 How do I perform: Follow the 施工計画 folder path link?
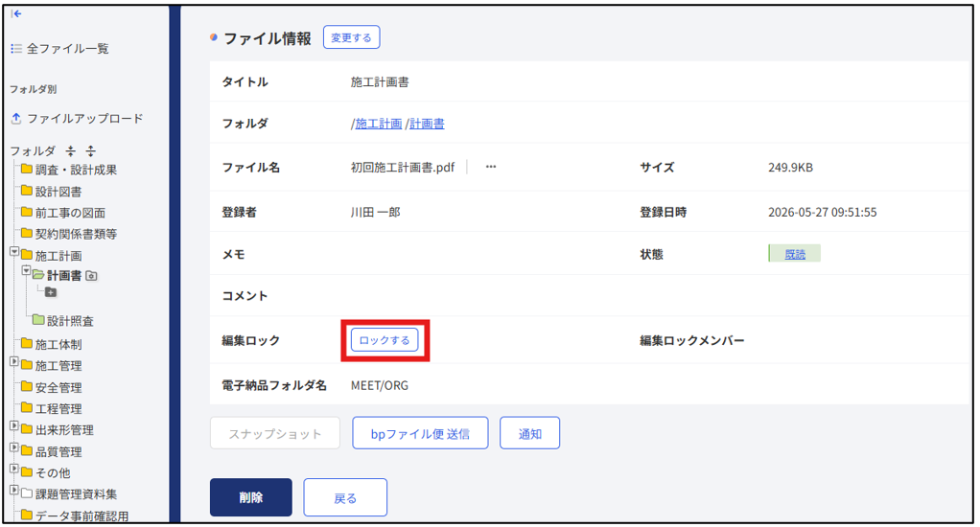[378, 124]
